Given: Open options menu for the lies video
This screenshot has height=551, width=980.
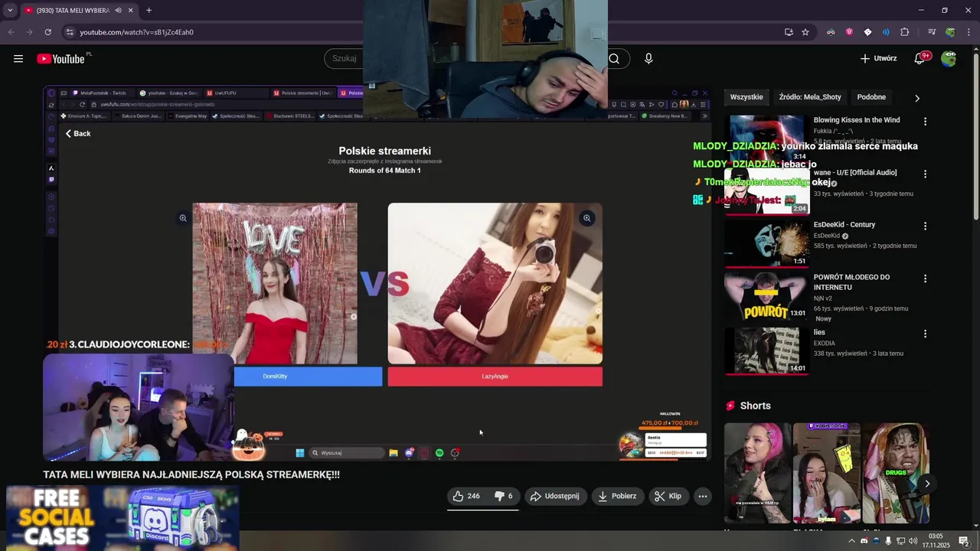Looking at the screenshot, I should [x=925, y=334].
